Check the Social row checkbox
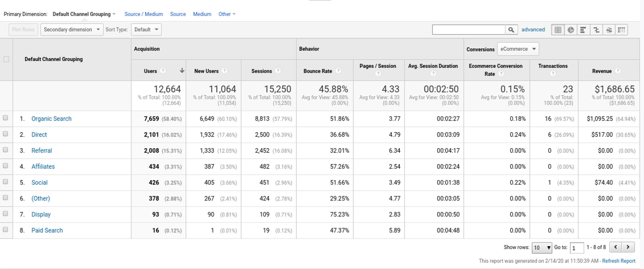Image resolution: width=644 pixels, height=269 pixels. 5,182
